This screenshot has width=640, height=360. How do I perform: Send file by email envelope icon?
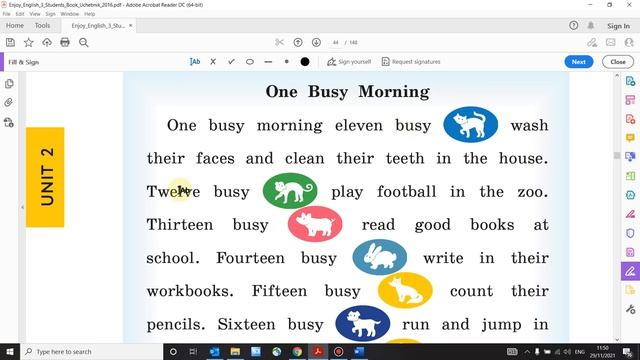(611, 42)
